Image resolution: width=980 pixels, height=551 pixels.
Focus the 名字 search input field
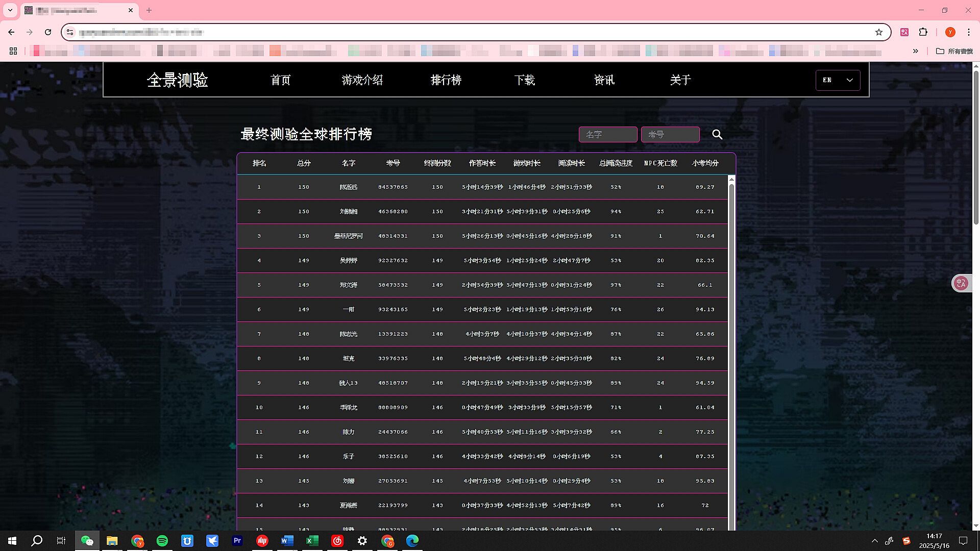607,134
